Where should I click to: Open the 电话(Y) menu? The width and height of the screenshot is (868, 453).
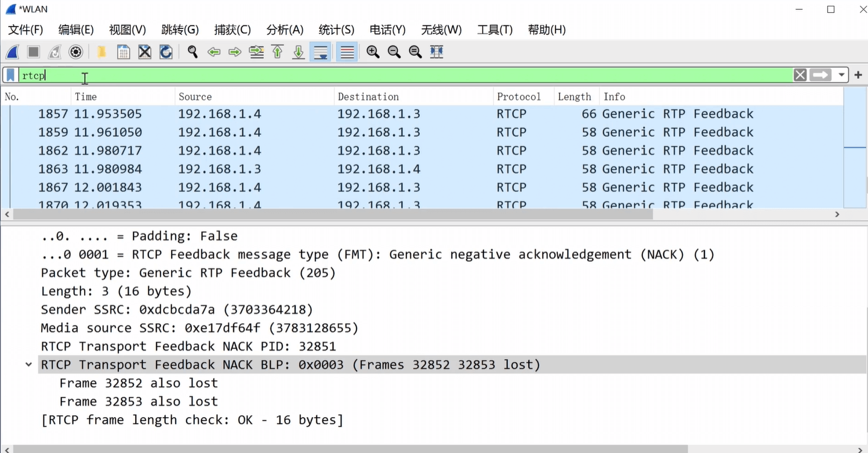point(387,30)
